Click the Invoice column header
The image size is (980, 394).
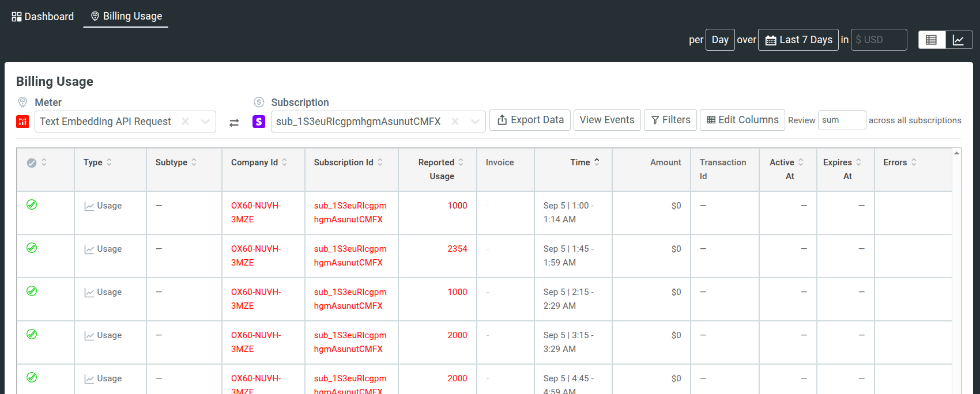click(x=500, y=162)
